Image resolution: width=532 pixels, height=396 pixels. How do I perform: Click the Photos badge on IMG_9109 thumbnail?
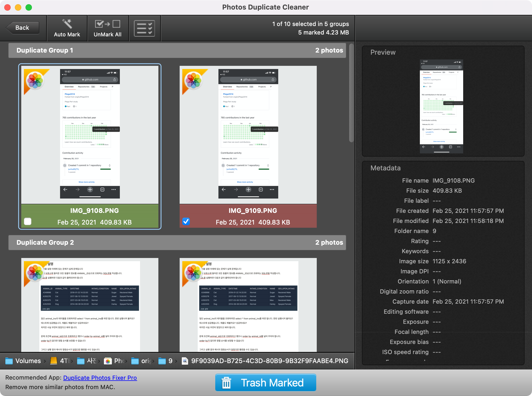pos(193,80)
